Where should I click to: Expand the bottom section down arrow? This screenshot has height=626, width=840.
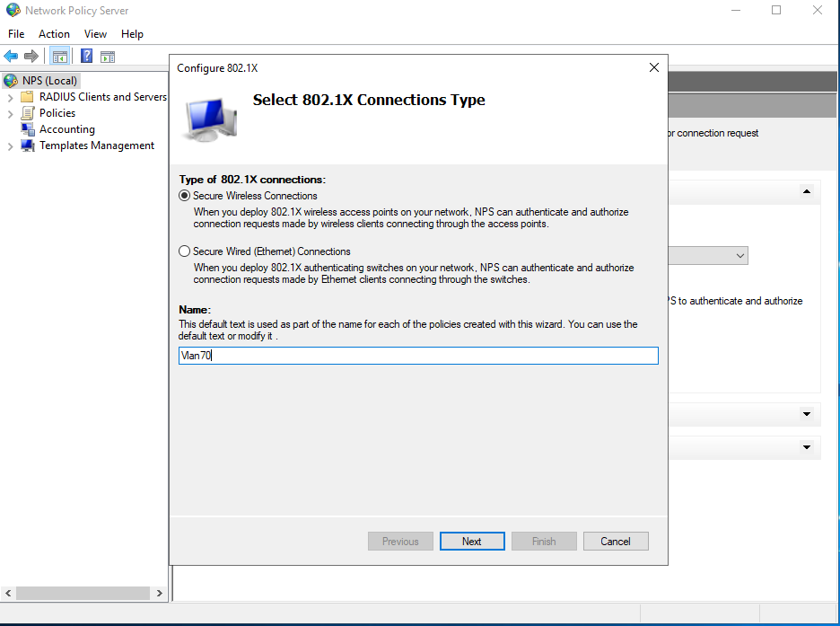807,447
